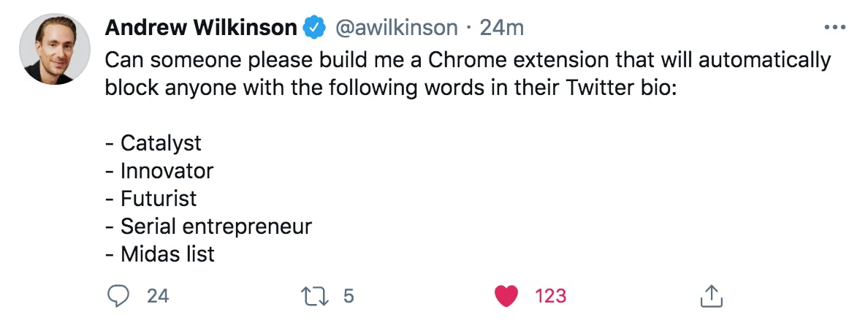The width and height of the screenshot is (868, 323).
Task: Click the line ending with Twitter bio
Action: click(x=391, y=88)
